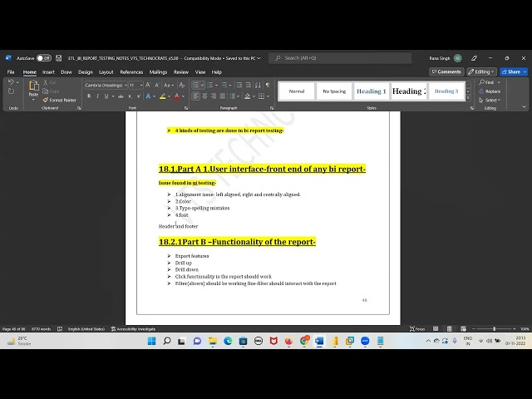Decrease font size with shrink icon

click(157, 85)
